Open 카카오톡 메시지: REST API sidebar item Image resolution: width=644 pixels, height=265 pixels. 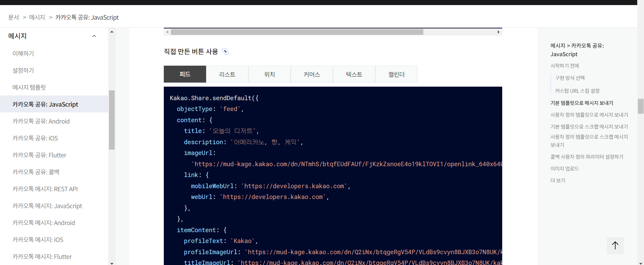(x=45, y=189)
